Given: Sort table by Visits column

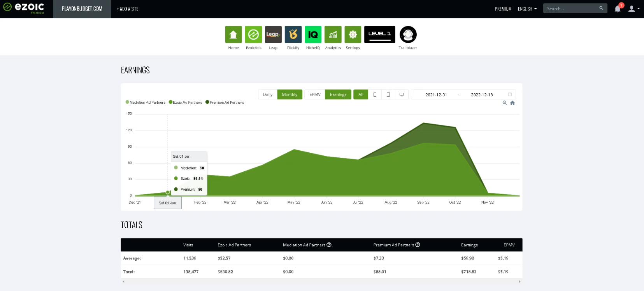Looking at the screenshot, I should [188, 245].
